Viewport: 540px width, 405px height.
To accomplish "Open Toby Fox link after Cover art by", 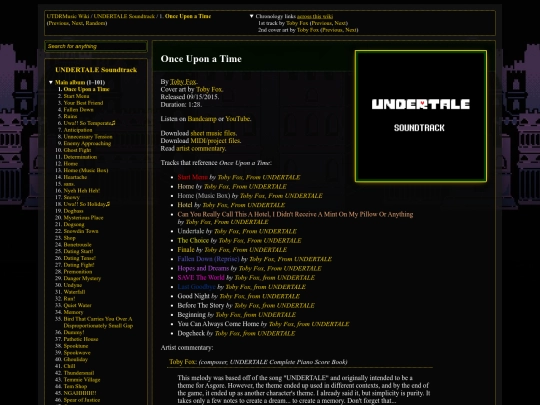I will (x=209, y=90).
